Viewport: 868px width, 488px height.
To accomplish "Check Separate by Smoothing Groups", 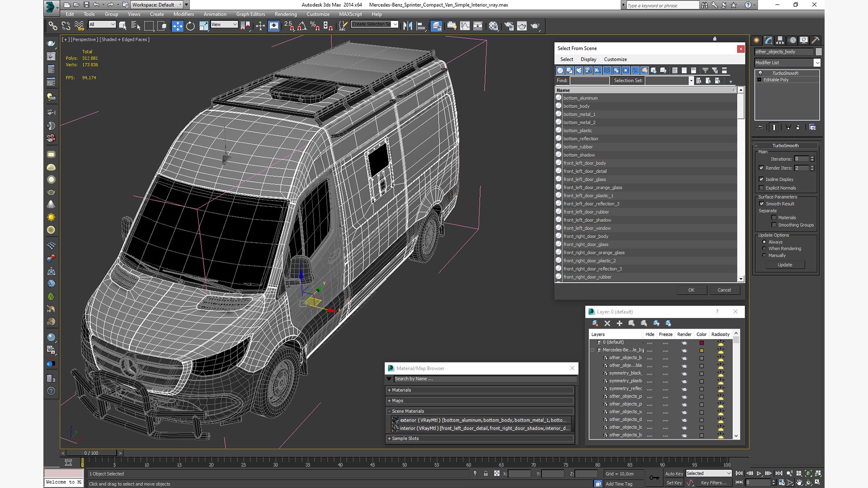I will (774, 225).
